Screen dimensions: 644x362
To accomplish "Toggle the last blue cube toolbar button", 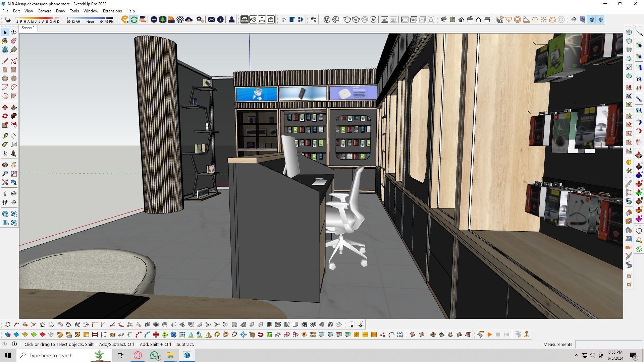I will pos(601,19).
